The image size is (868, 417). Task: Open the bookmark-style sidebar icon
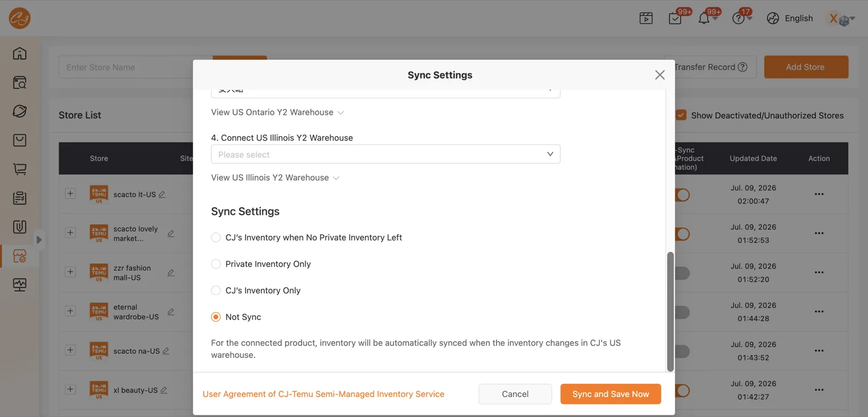click(20, 227)
